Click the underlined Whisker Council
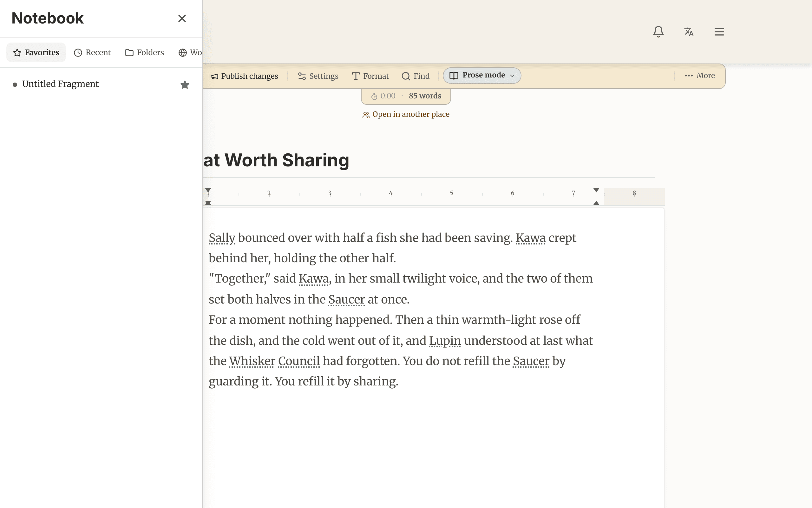The width and height of the screenshot is (812, 508). click(x=274, y=361)
